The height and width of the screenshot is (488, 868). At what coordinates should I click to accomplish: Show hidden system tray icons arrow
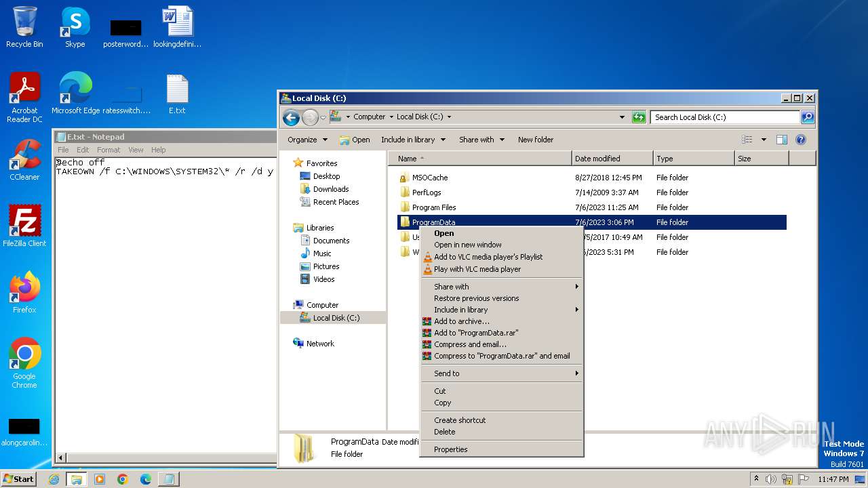coord(757,479)
